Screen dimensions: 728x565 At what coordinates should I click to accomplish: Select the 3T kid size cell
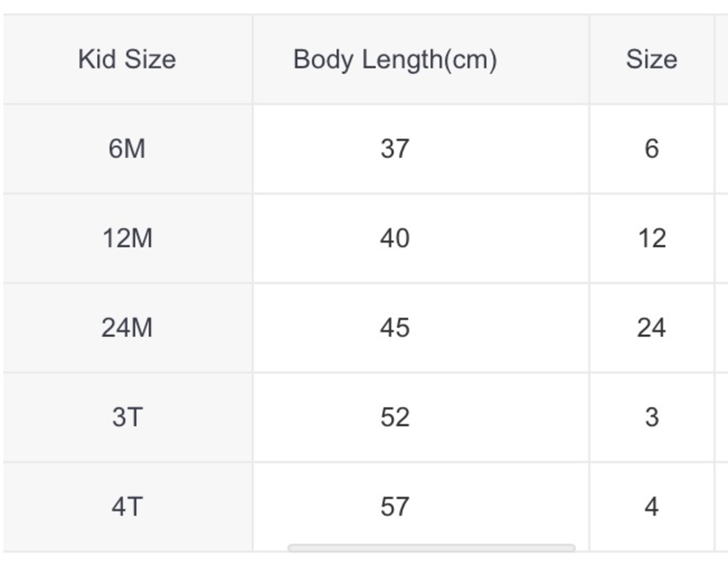pyautogui.click(x=127, y=417)
